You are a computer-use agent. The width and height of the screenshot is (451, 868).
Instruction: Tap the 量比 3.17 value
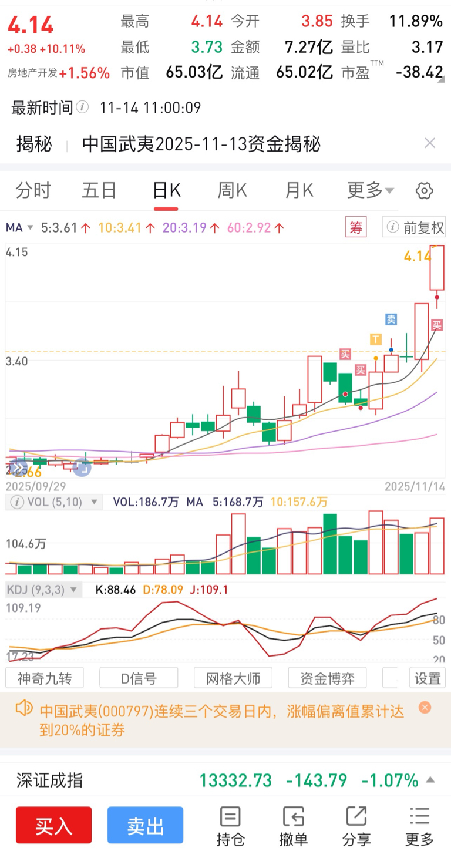[427, 47]
